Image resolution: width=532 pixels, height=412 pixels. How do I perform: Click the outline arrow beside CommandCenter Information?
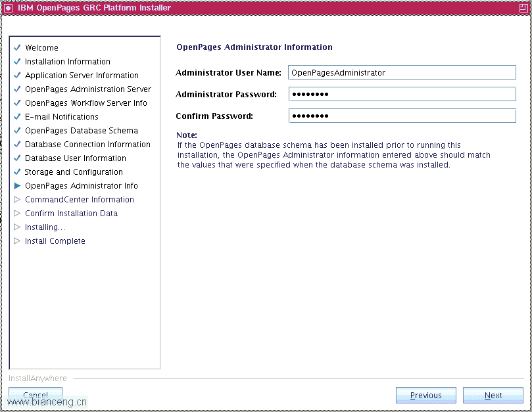tap(17, 199)
